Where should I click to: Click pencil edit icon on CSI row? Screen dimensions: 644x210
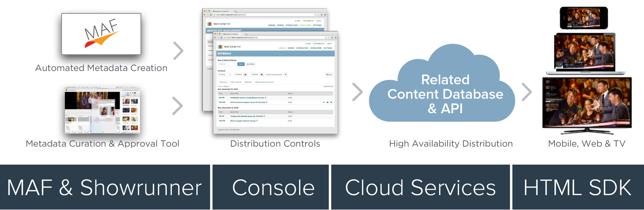(324, 102)
